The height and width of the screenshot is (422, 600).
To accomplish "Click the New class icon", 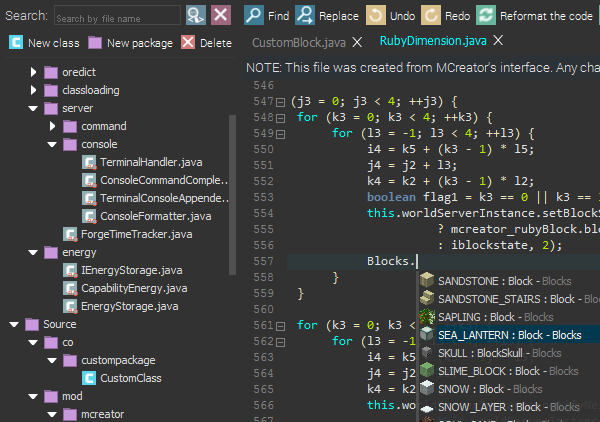I will click(16, 42).
